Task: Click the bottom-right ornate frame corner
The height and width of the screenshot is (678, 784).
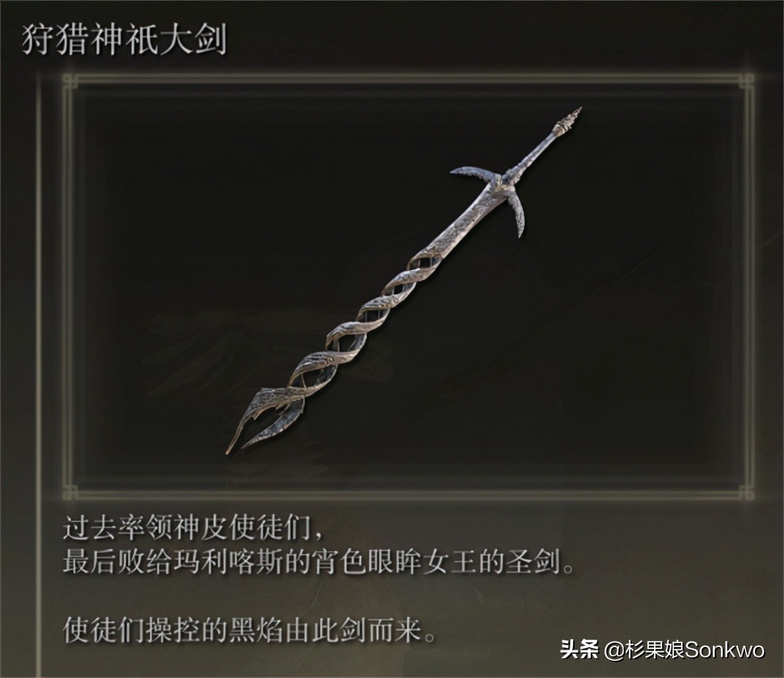Action: click(x=746, y=491)
